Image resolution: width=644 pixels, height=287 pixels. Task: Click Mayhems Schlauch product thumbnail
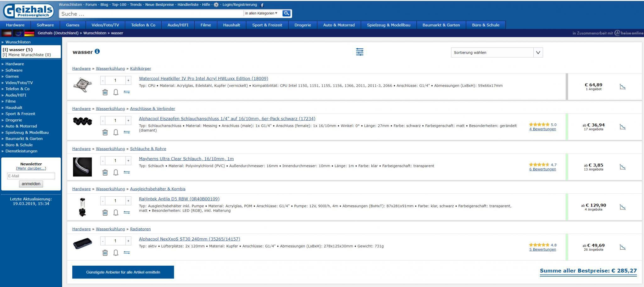click(82, 167)
